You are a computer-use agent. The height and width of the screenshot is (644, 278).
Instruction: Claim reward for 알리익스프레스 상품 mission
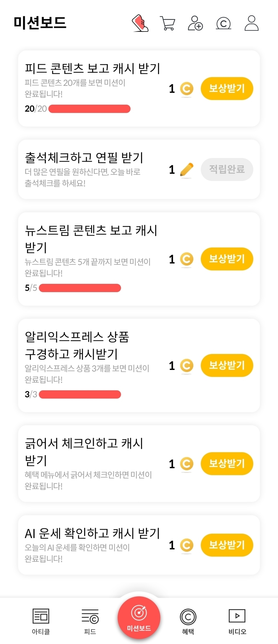point(227,365)
